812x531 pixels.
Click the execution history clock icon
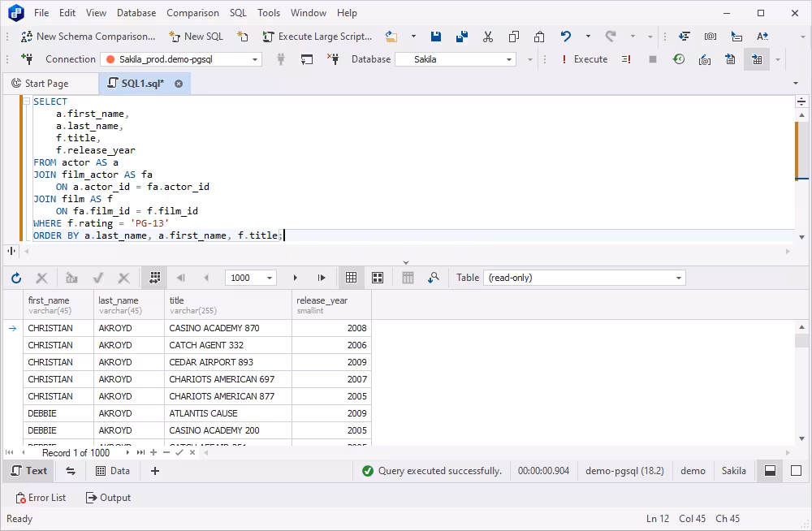tap(678, 59)
